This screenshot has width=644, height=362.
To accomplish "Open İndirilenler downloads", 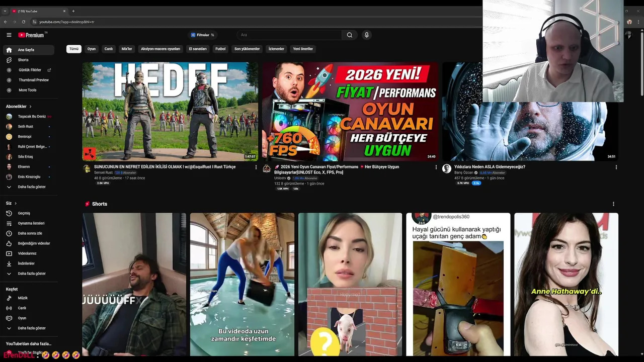I will [28, 263].
